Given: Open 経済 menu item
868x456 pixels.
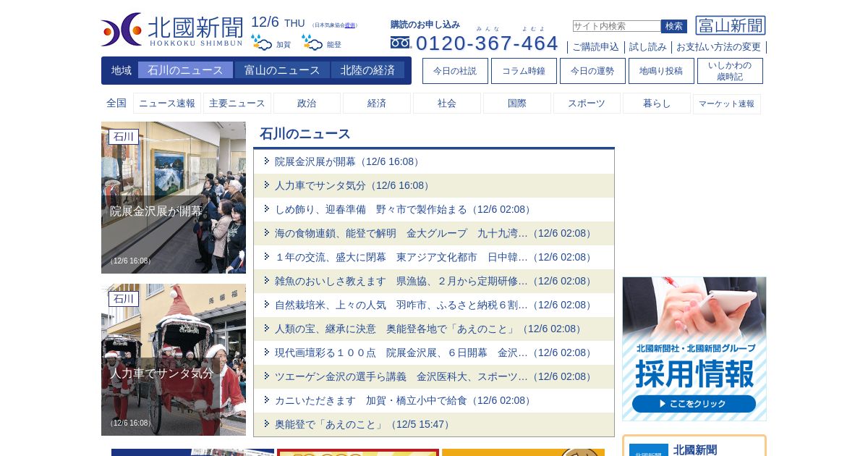Looking at the screenshot, I should coord(377,104).
